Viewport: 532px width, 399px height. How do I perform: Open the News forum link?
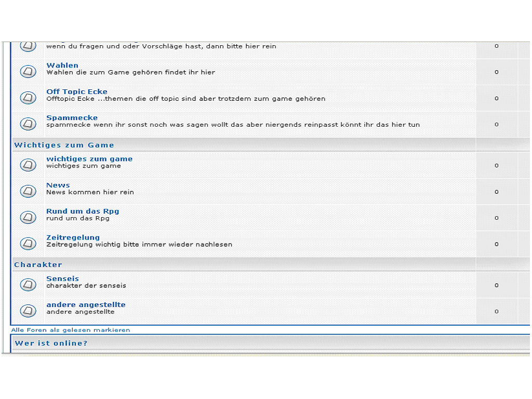coord(58,185)
